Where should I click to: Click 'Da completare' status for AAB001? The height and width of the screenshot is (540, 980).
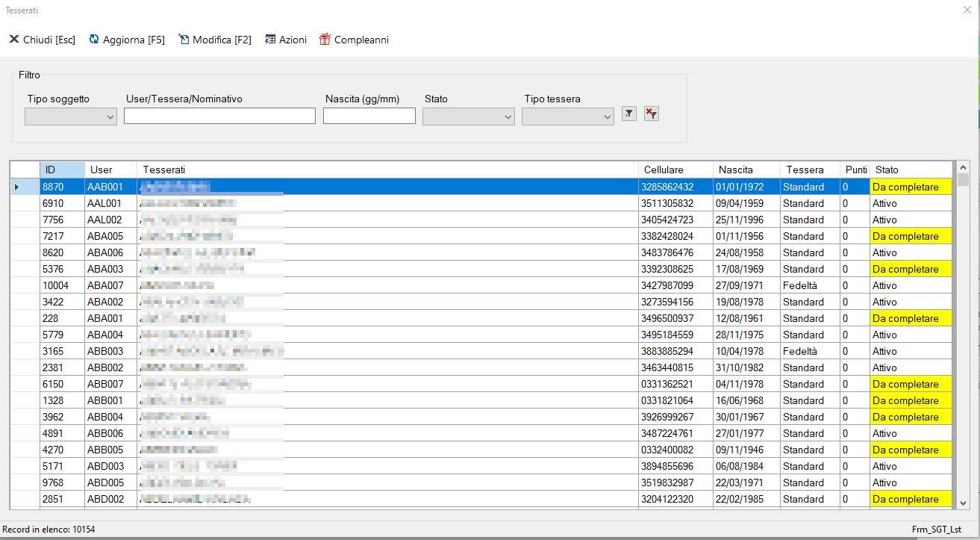point(911,187)
